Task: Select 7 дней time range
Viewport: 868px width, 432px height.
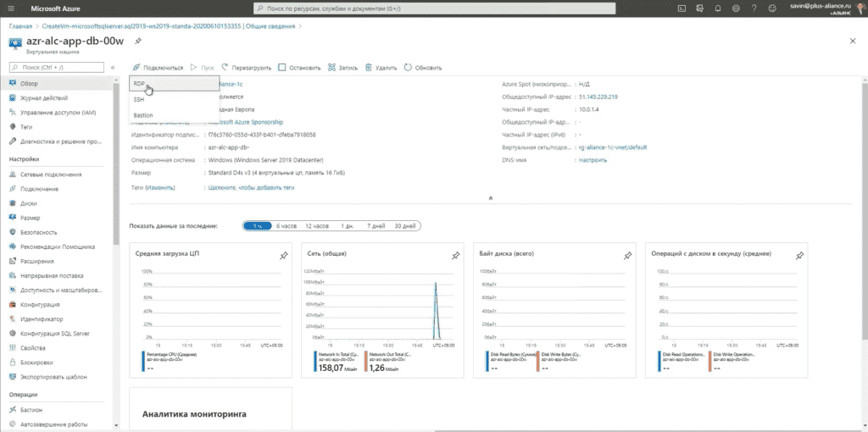Action: 376,226
